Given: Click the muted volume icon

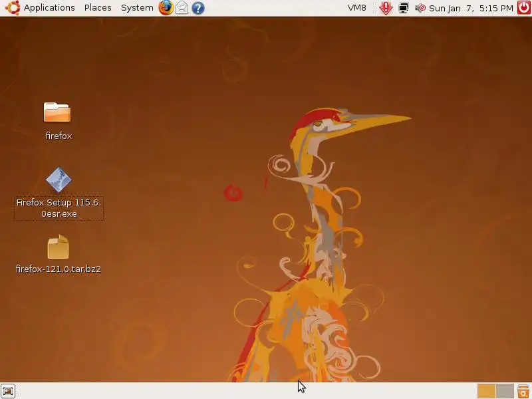Looking at the screenshot, I should click(x=420, y=8).
